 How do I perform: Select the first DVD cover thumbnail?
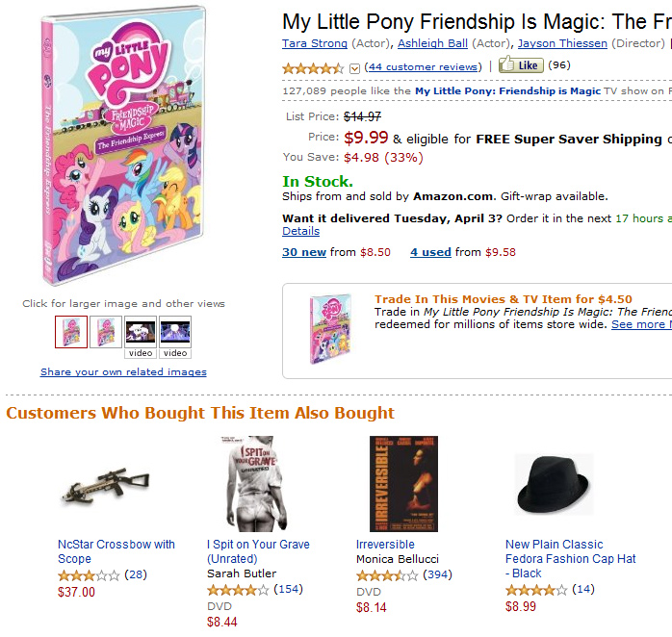71,332
